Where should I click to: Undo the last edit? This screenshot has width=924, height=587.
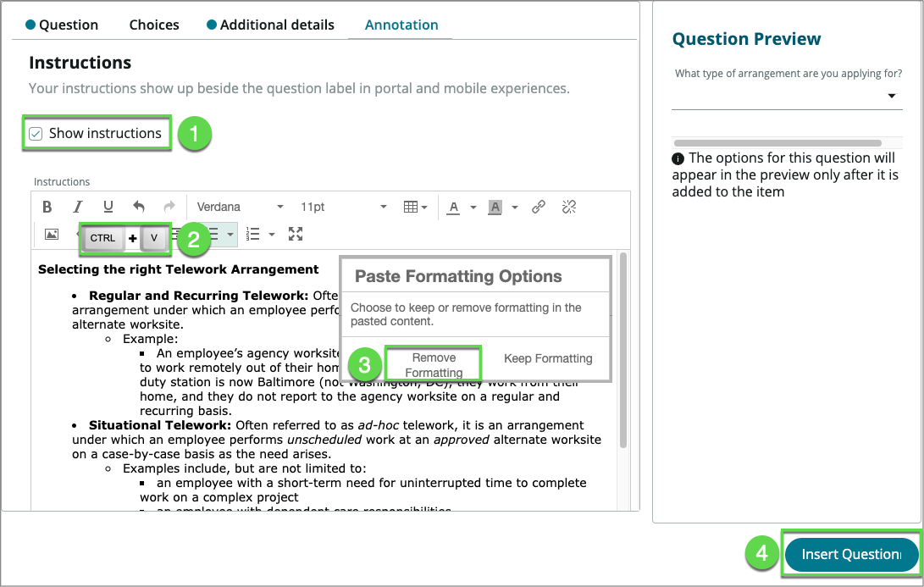[x=139, y=207]
